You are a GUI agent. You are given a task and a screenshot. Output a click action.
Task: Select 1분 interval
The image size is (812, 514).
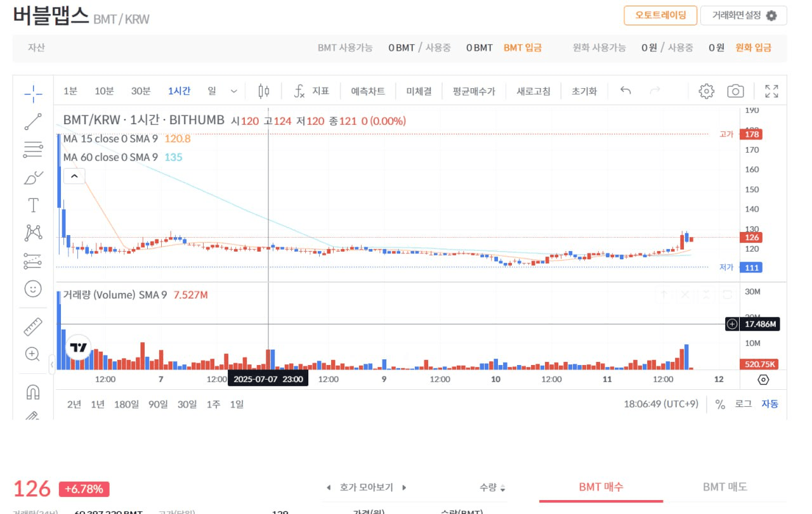point(70,91)
